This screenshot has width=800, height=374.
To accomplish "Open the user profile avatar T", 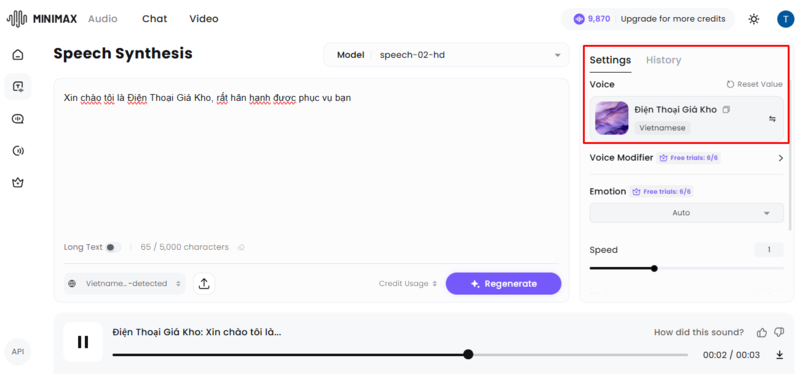I will click(x=786, y=19).
